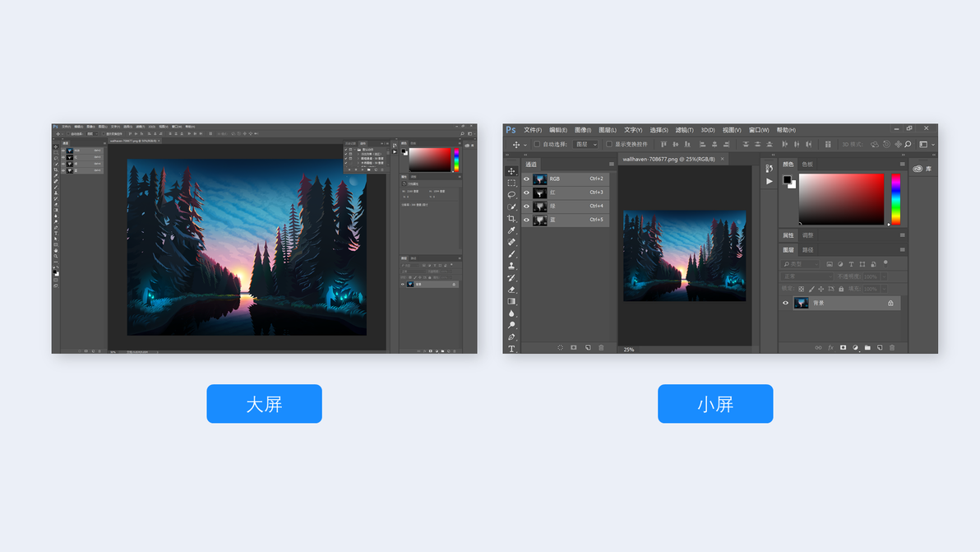Select Dodge tool in small-screen window
The width and height of the screenshot is (980, 552).
coord(512,325)
